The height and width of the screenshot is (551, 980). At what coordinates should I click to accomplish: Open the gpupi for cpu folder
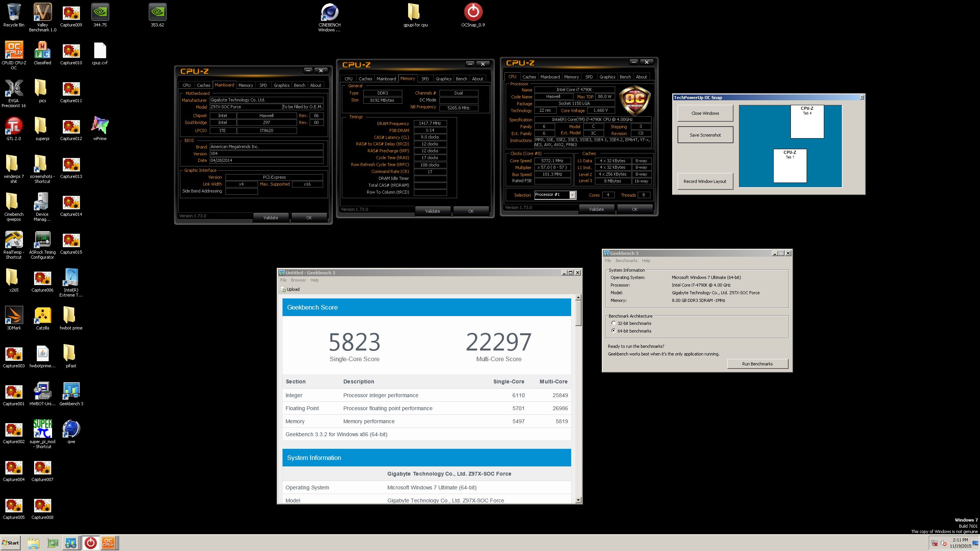tap(415, 15)
